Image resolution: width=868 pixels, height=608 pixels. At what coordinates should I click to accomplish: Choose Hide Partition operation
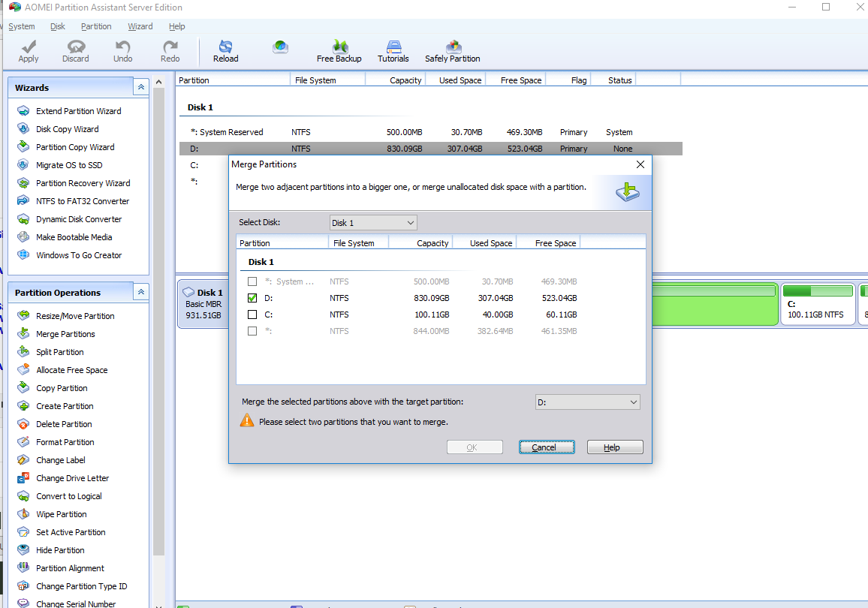(60, 550)
